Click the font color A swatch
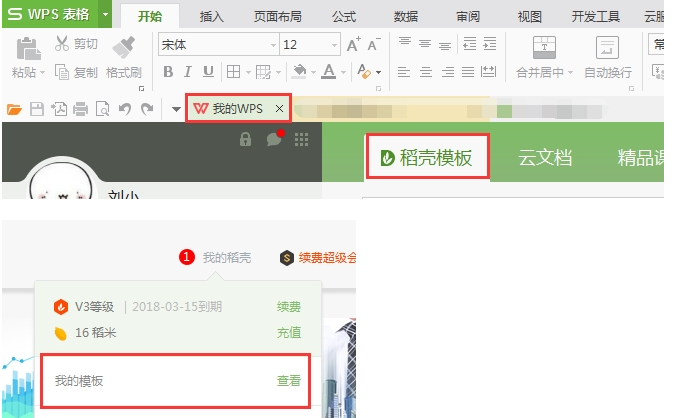The height and width of the screenshot is (418, 679). [329, 72]
